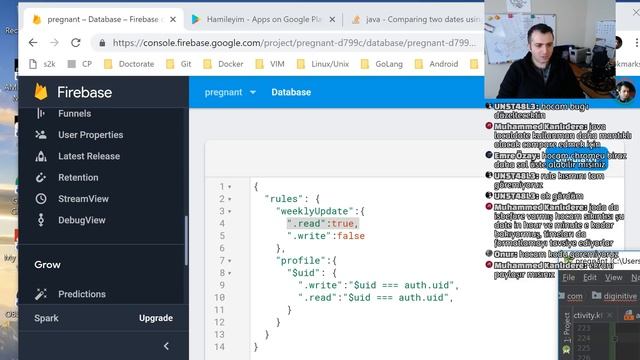Reload the page with the refresh icon

pos(76,42)
